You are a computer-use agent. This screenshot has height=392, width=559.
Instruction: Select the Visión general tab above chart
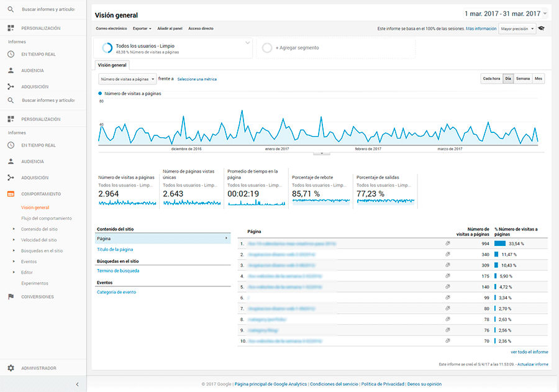coord(112,65)
